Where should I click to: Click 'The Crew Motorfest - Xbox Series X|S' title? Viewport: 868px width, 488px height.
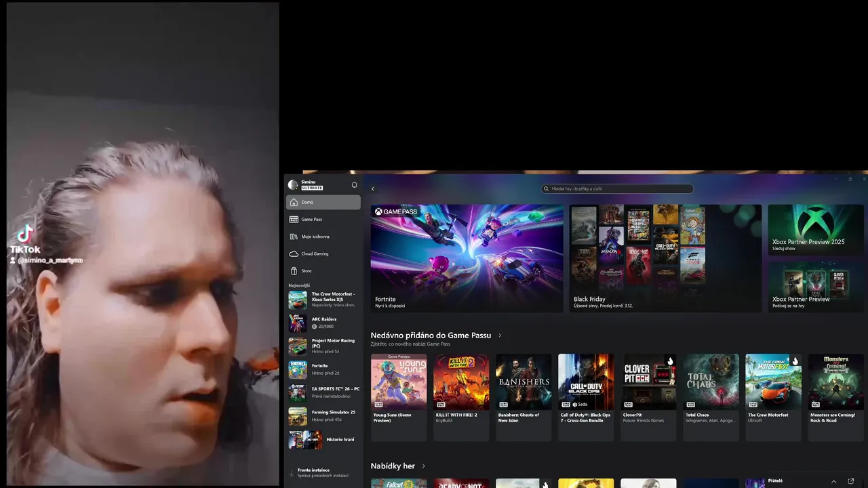(x=334, y=296)
